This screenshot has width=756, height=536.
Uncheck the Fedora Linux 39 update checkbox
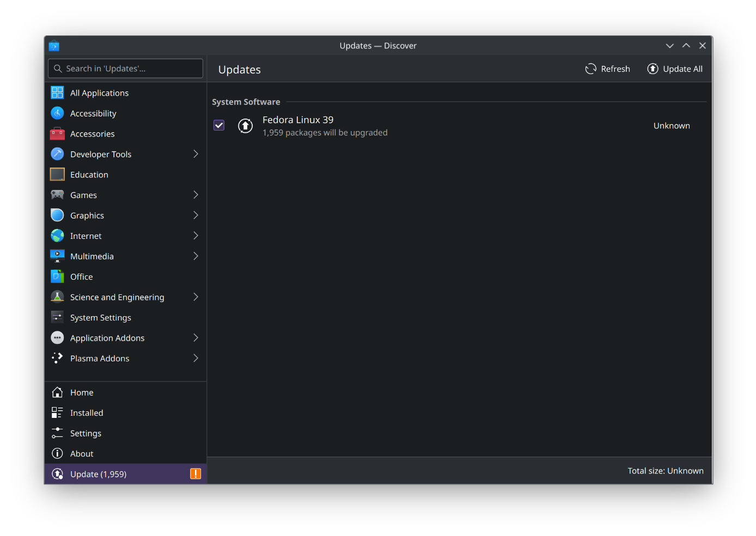point(219,125)
